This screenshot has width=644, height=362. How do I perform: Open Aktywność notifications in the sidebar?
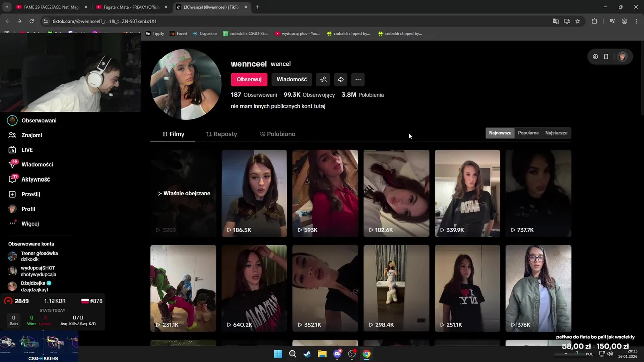[x=29, y=179]
